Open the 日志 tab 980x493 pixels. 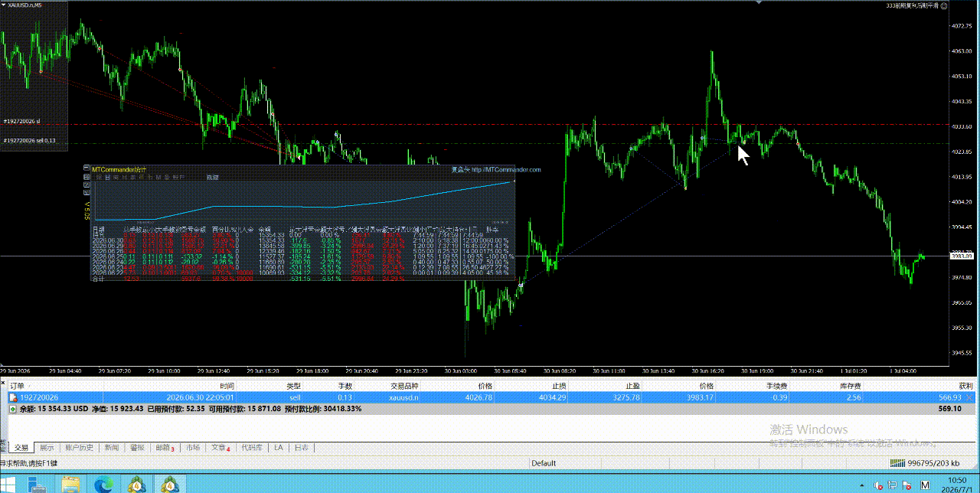(302, 447)
